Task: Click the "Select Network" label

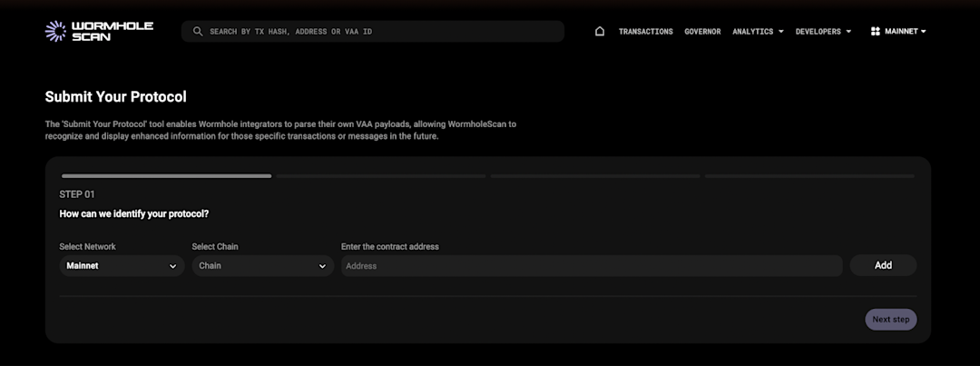Action: point(87,246)
